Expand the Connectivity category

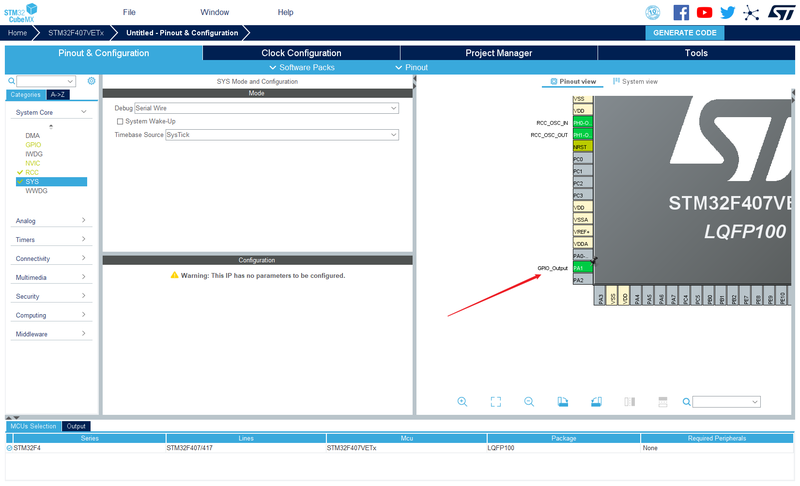pyautogui.click(x=51, y=259)
